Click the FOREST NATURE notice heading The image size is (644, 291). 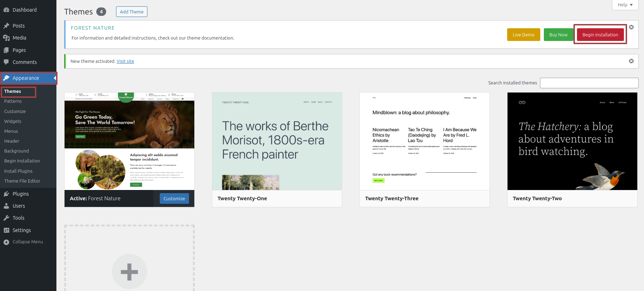click(93, 28)
